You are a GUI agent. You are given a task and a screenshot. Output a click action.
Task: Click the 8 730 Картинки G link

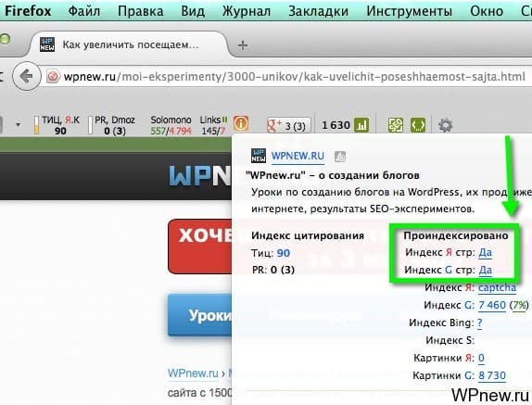click(x=492, y=375)
